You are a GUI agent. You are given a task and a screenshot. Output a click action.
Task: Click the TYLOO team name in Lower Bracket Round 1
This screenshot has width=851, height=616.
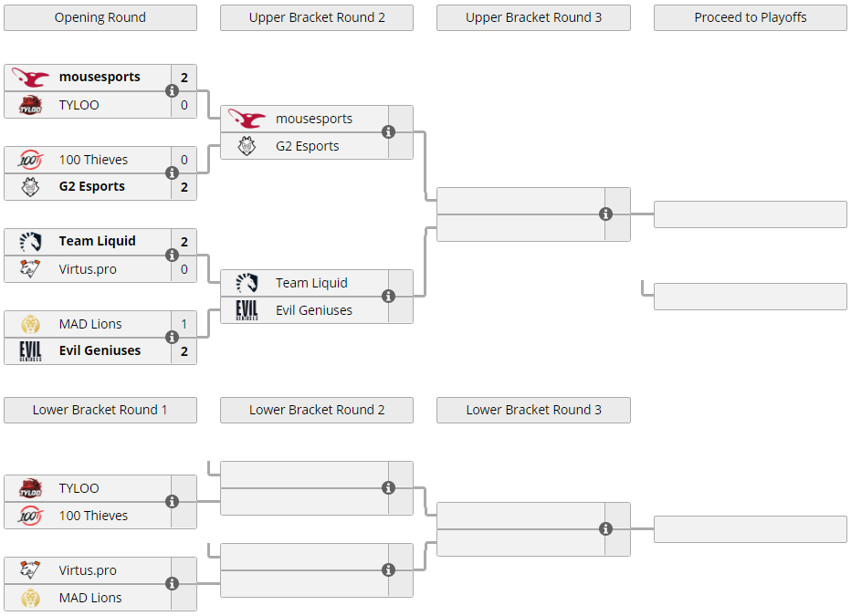click(x=79, y=488)
